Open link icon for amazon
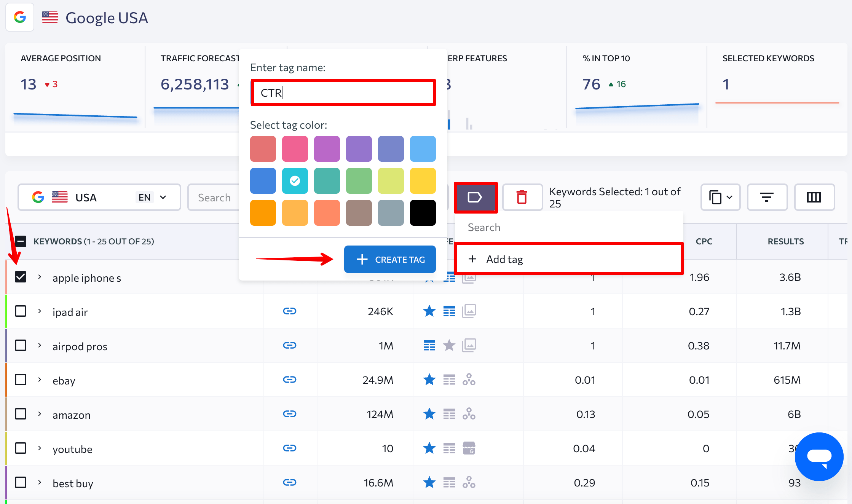This screenshot has width=852, height=504. pos(290,414)
